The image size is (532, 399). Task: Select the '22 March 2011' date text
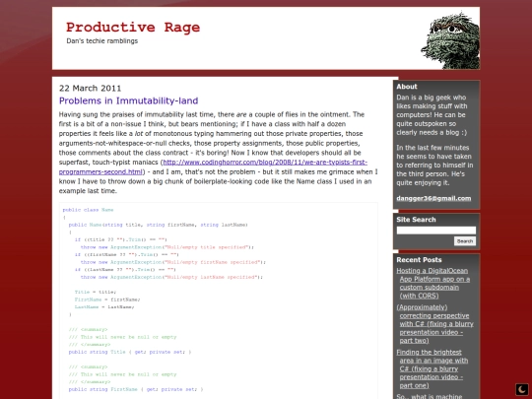point(90,89)
